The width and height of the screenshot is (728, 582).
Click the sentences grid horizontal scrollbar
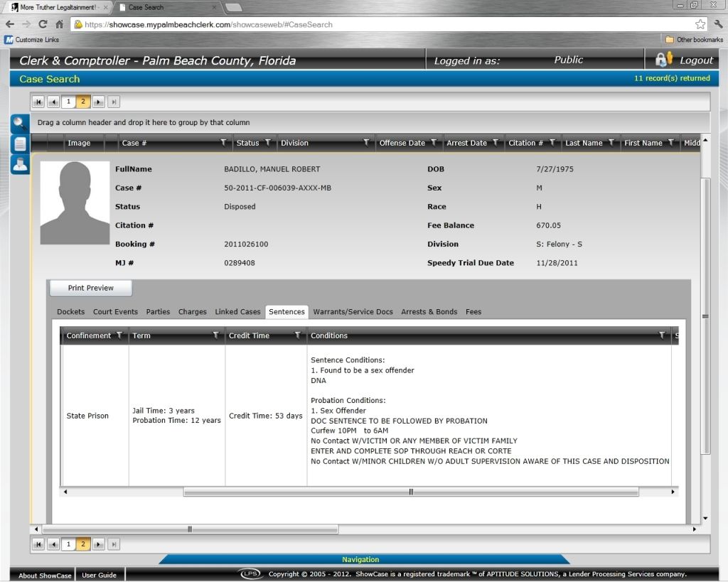pyautogui.click(x=410, y=492)
